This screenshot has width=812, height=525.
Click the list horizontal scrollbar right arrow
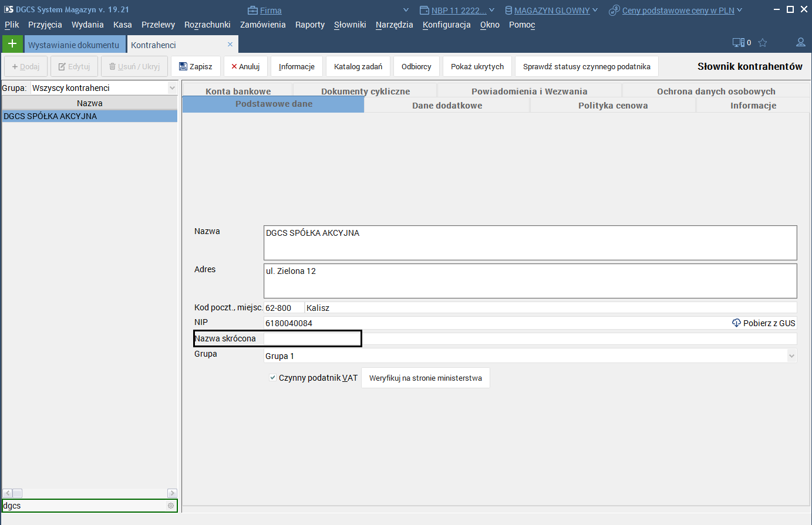[x=172, y=493]
